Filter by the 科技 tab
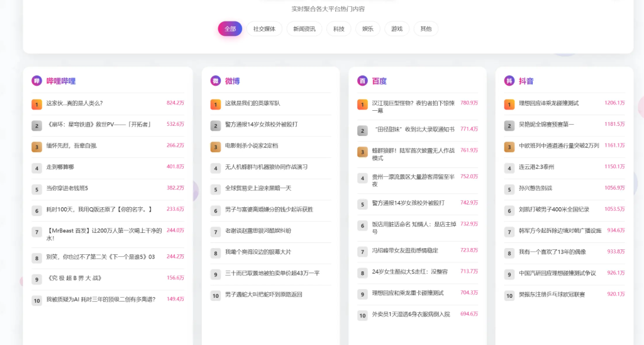Image resolution: width=644 pixels, height=345 pixels. coord(339,29)
